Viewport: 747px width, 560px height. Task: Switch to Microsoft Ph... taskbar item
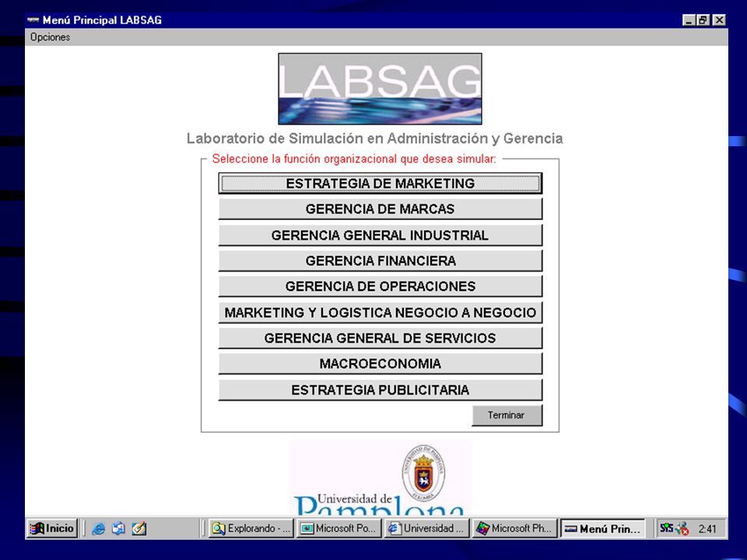[x=514, y=529]
